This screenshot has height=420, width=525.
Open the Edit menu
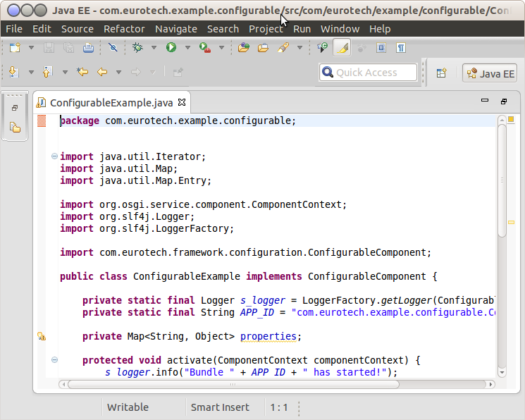(42, 29)
